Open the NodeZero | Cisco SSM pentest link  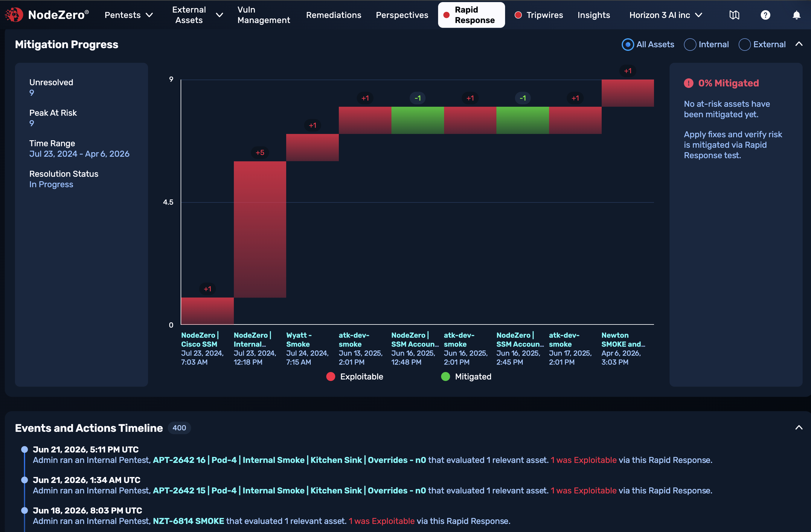[x=200, y=340]
